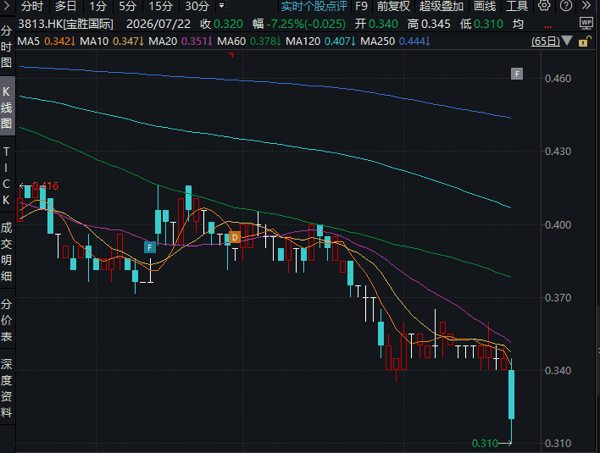The height and width of the screenshot is (453, 600).
Task: Click 前复权 adjustment button
Action: point(393,6)
